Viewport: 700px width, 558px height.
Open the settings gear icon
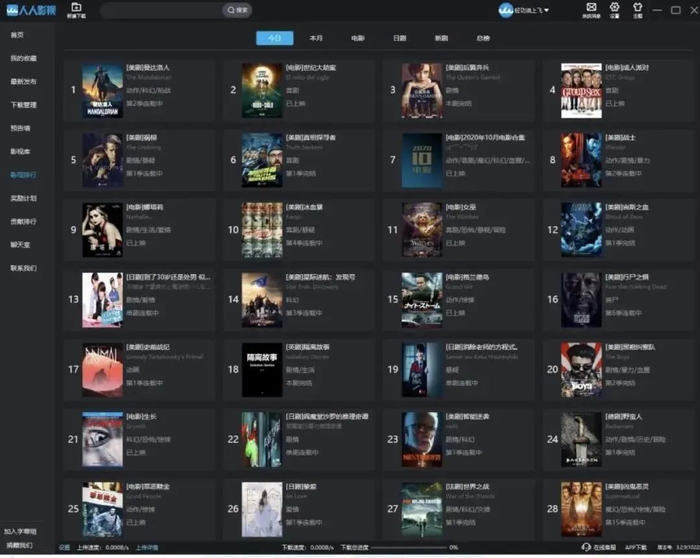click(614, 8)
